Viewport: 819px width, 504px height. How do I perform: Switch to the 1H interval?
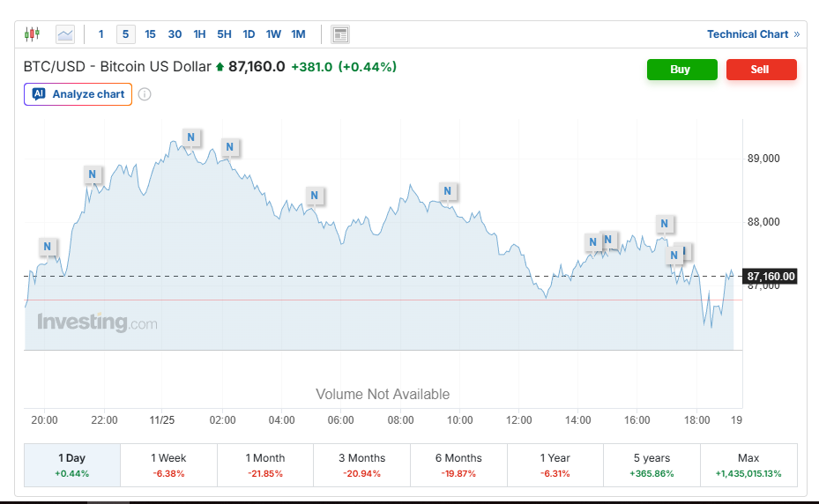199,34
